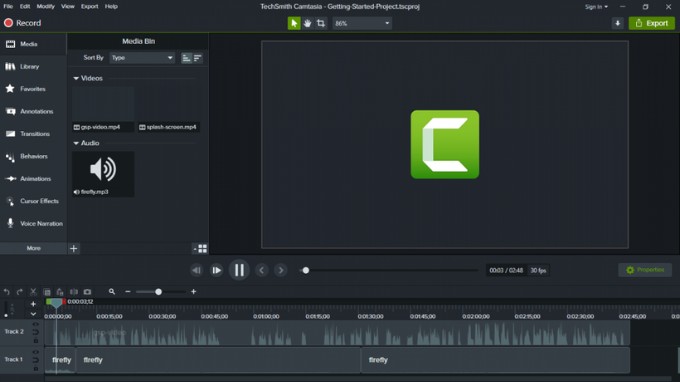
Task: Open the Properties panel button
Action: 645,270
